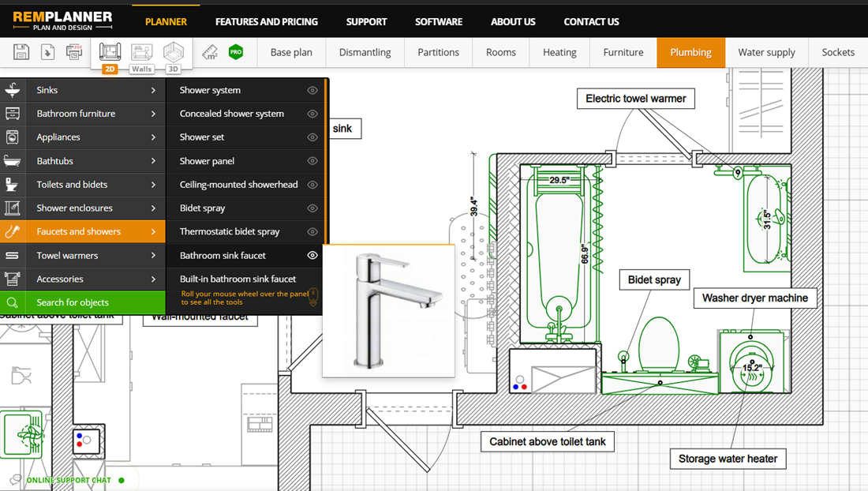The image size is (868, 491).
Task: Click the green PRO badge icon
Action: (236, 52)
